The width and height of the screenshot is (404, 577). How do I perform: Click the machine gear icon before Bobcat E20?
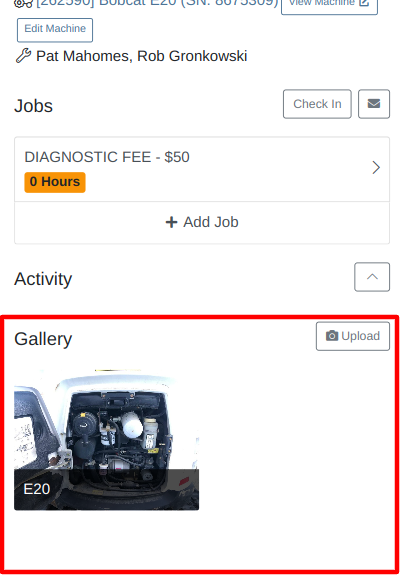23,3
